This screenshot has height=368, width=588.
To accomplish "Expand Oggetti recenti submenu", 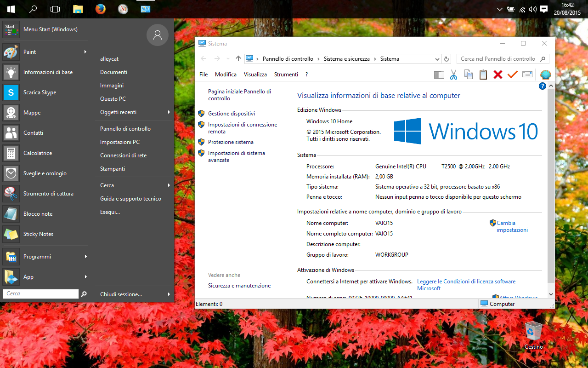I will (x=169, y=112).
